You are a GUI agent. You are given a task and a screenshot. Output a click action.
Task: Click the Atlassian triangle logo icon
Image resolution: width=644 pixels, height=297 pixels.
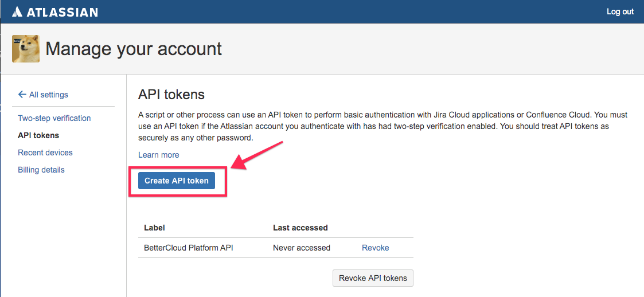click(17, 12)
